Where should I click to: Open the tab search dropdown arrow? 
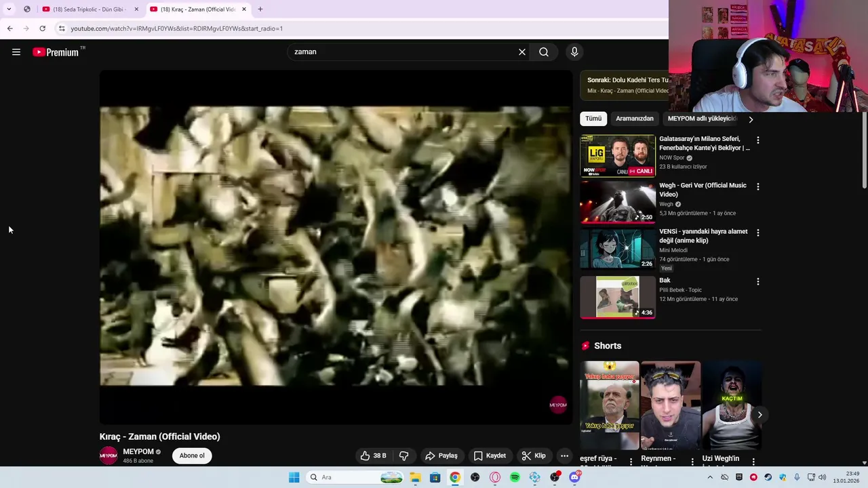click(9, 9)
